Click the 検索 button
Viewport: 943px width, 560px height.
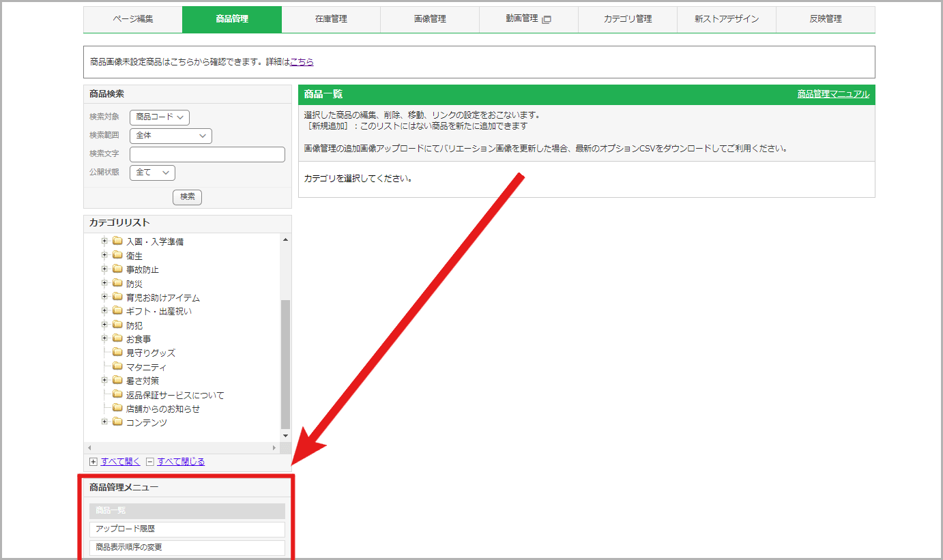click(187, 197)
